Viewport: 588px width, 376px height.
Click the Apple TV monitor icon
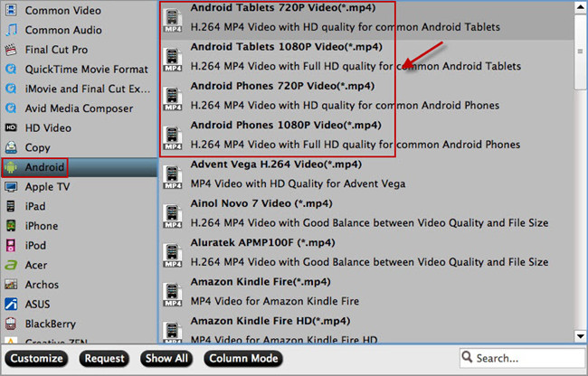click(11, 186)
